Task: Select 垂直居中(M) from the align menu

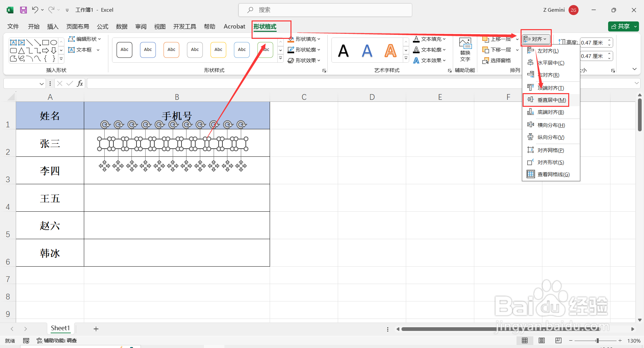Action: pos(546,100)
